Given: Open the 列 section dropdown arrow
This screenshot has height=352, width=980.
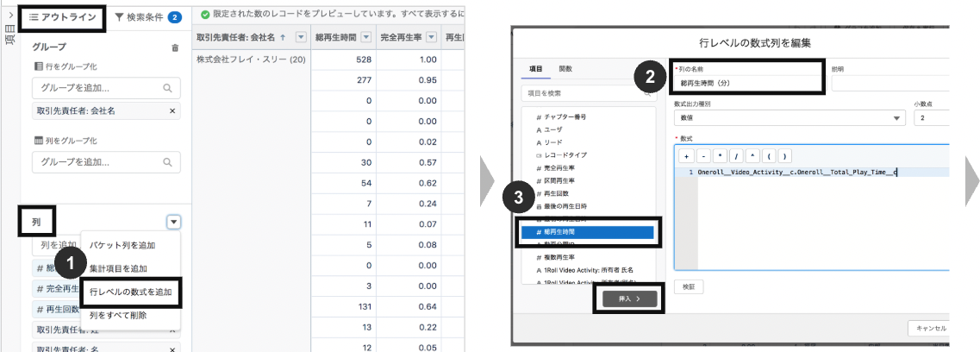Looking at the screenshot, I should click(174, 222).
